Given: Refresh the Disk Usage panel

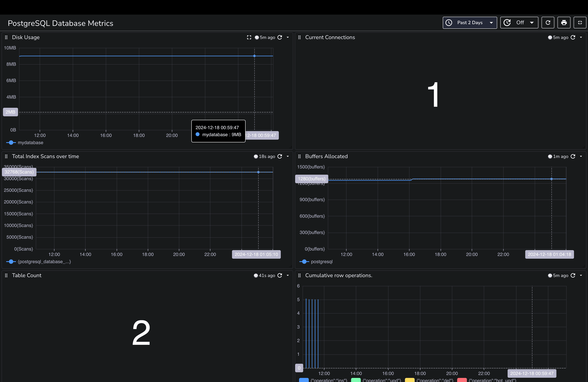Looking at the screenshot, I should tap(280, 37).
